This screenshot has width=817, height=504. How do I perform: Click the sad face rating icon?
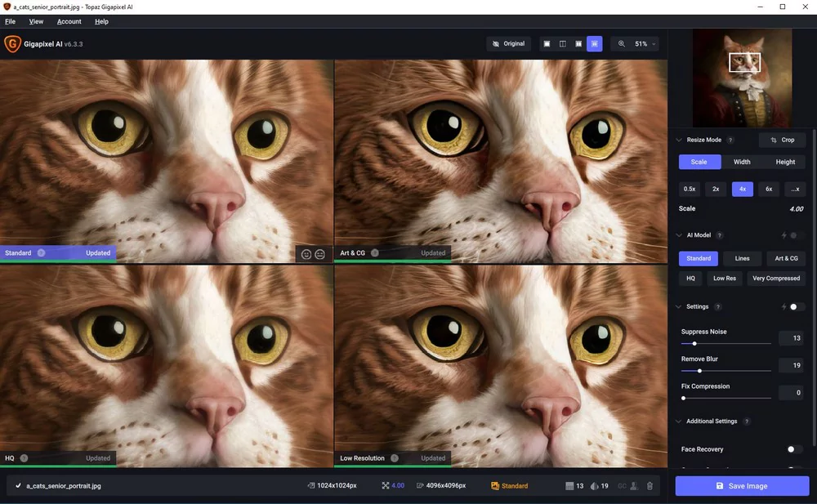coord(319,254)
